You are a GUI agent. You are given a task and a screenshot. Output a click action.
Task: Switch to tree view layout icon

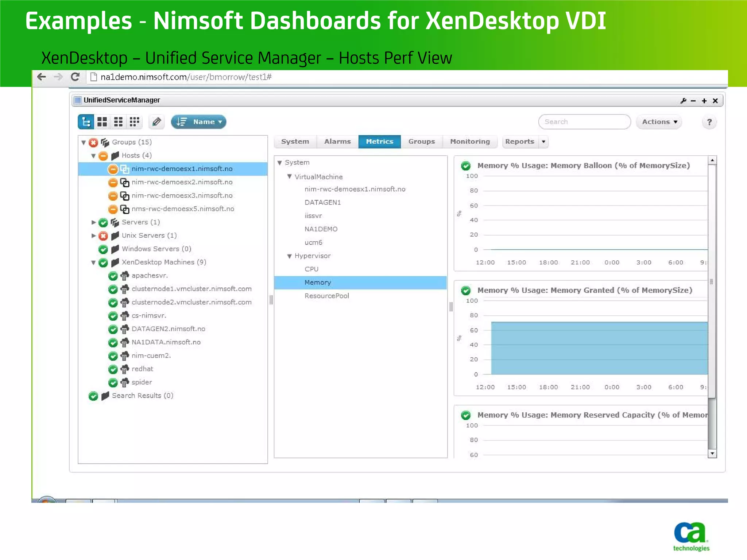[x=86, y=122]
